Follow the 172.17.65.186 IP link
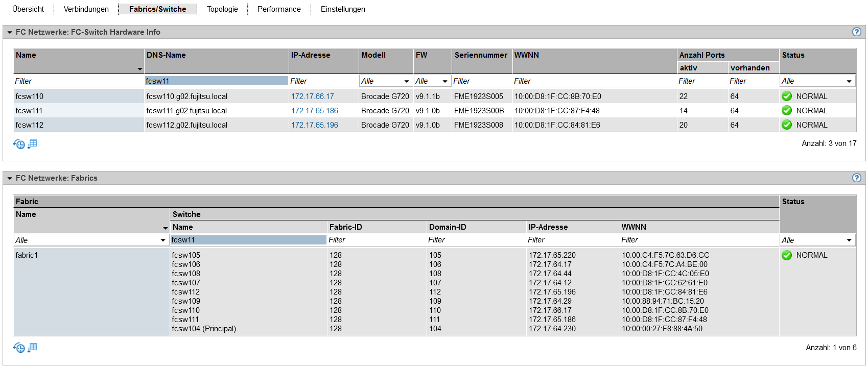 pos(314,111)
